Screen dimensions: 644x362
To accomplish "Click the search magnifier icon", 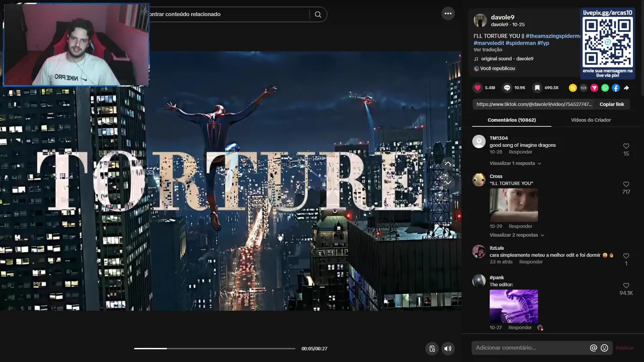I will [x=318, y=15].
